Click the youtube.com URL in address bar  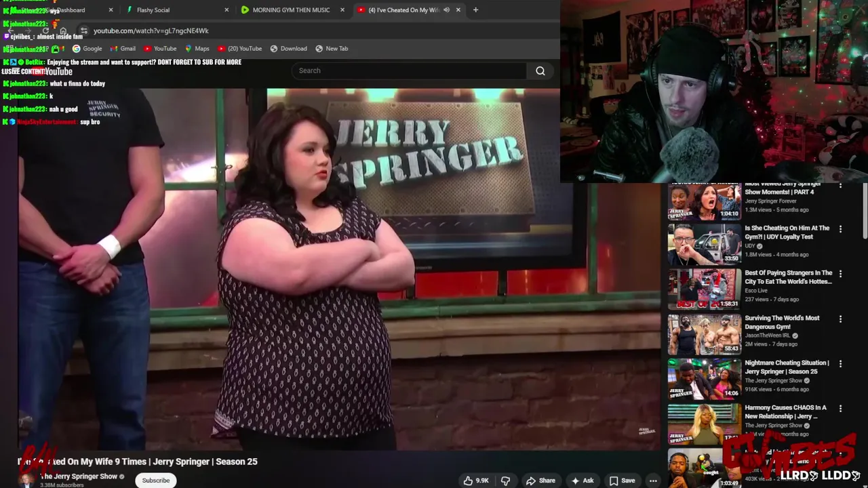151,30
